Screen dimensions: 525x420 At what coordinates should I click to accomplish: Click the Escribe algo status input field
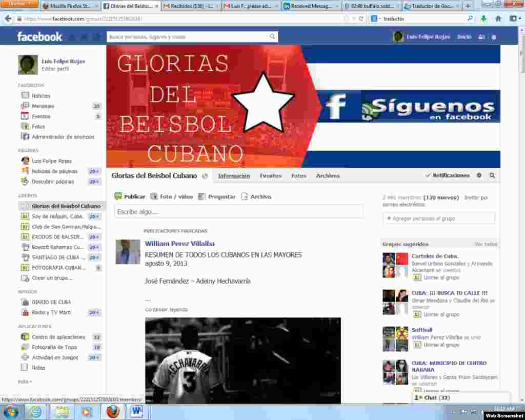click(238, 211)
